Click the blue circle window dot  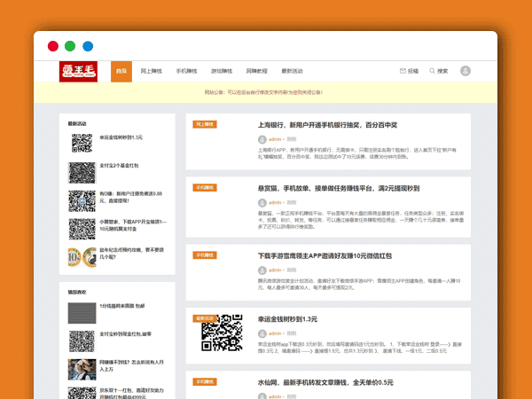tap(88, 46)
